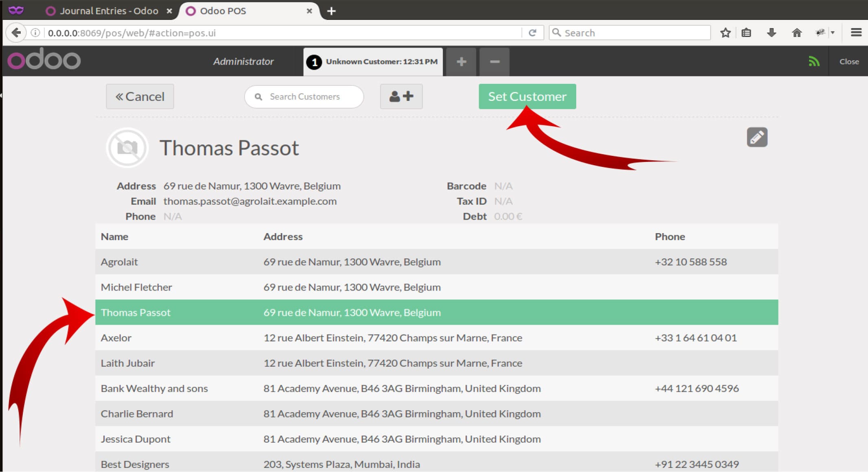Open downloads arrow icon
The image size is (868, 472).
coord(772,33)
